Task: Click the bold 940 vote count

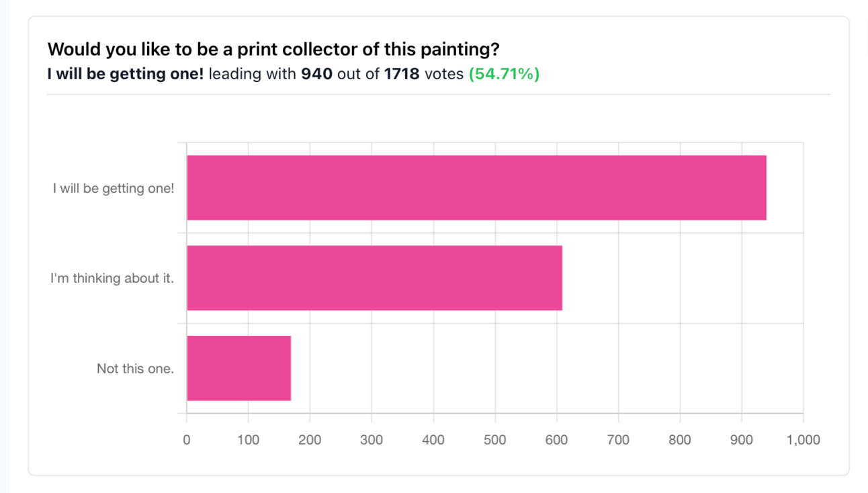Action: point(316,74)
